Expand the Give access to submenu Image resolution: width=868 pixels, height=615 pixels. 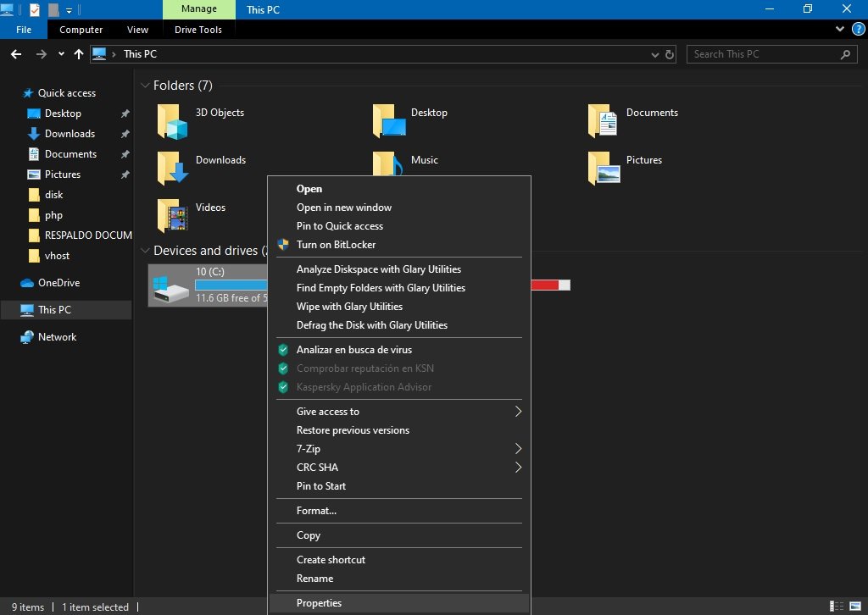pyautogui.click(x=518, y=412)
